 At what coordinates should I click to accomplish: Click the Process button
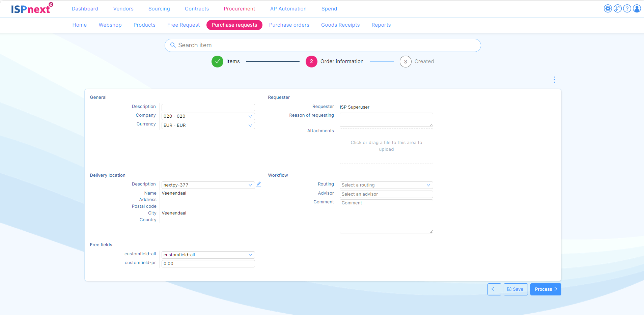545,289
